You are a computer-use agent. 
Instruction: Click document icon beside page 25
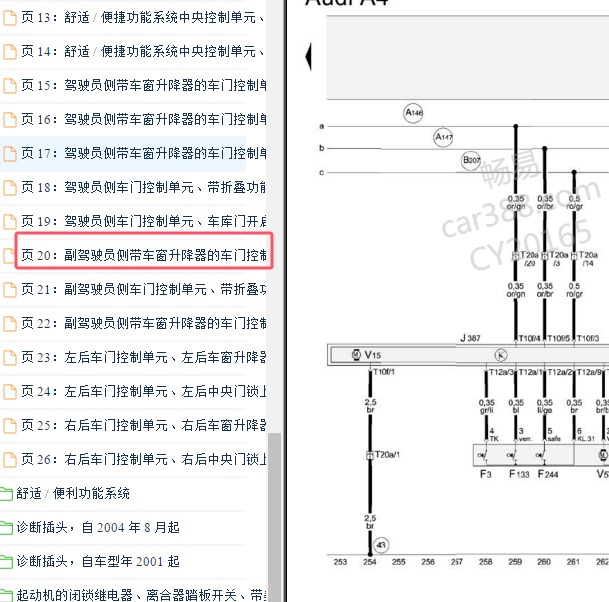point(10,426)
